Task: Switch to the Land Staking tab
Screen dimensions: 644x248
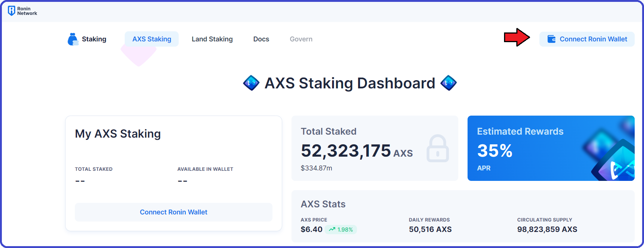Action: click(x=212, y=39)
